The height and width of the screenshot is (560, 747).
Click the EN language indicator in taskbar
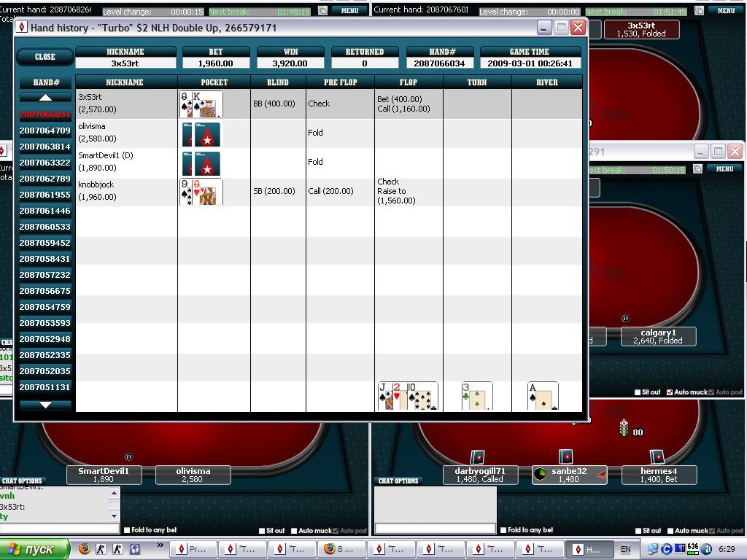pos(625,549)
